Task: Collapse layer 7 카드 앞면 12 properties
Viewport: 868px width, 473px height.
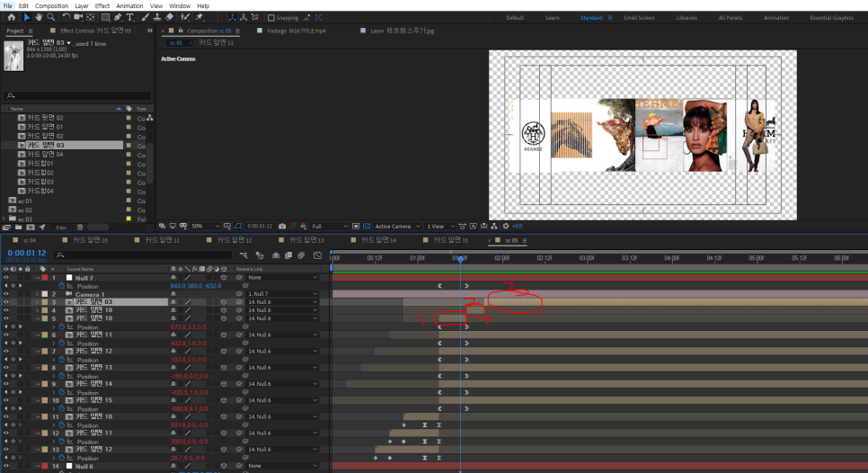Action: 38,352
